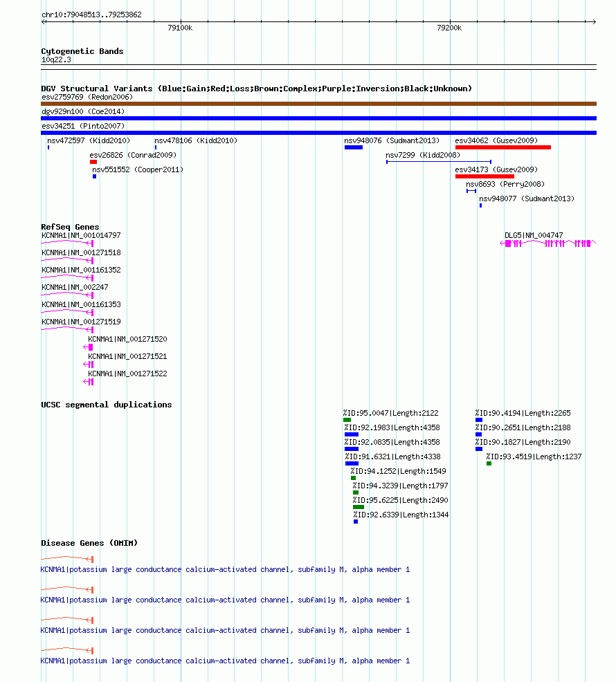Open the nsv948077 (Sudmant2013) variant label

click(527, 199)
